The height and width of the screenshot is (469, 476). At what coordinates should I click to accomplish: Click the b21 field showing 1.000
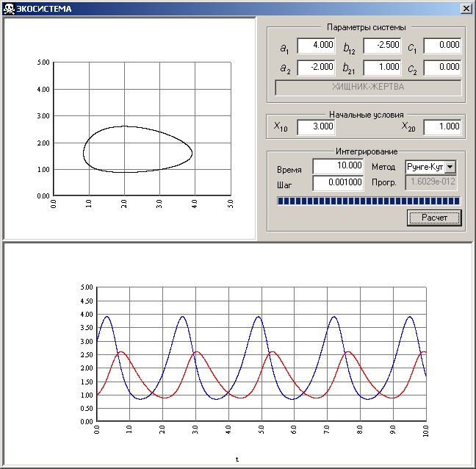pos(382,67)
